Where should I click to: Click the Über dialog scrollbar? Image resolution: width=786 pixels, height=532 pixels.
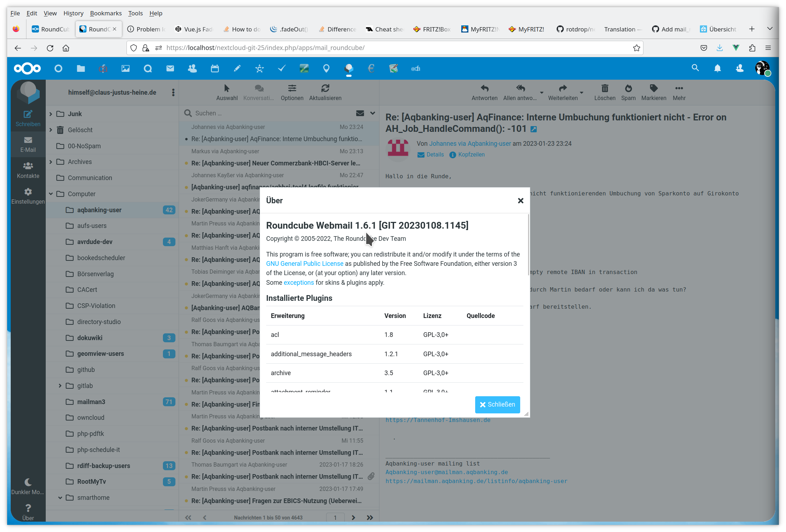(528, 245)
